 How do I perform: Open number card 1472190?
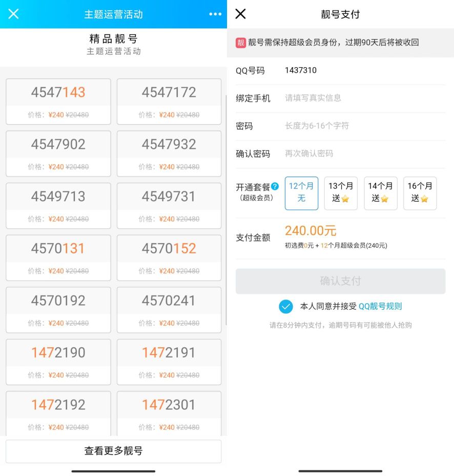pyautogui.click(x=58, y=362)
